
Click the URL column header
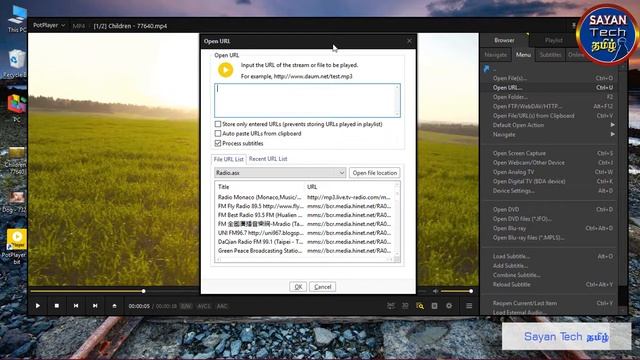[349, 187]
